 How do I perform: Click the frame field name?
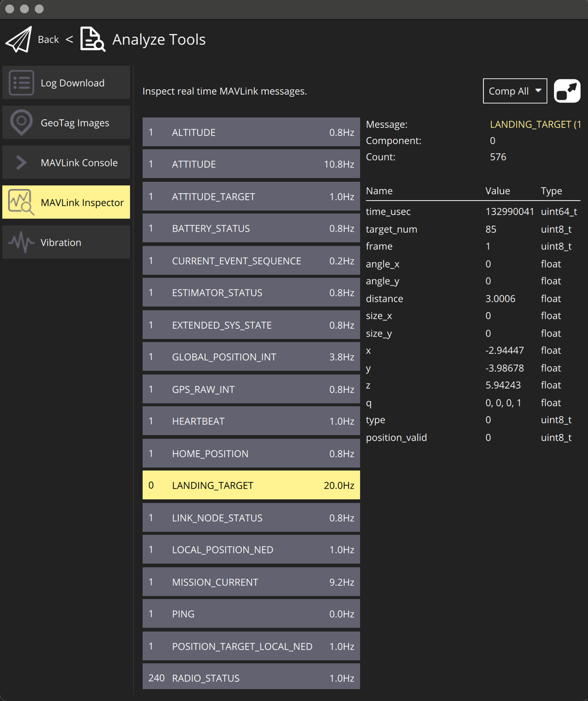point(379,247)
